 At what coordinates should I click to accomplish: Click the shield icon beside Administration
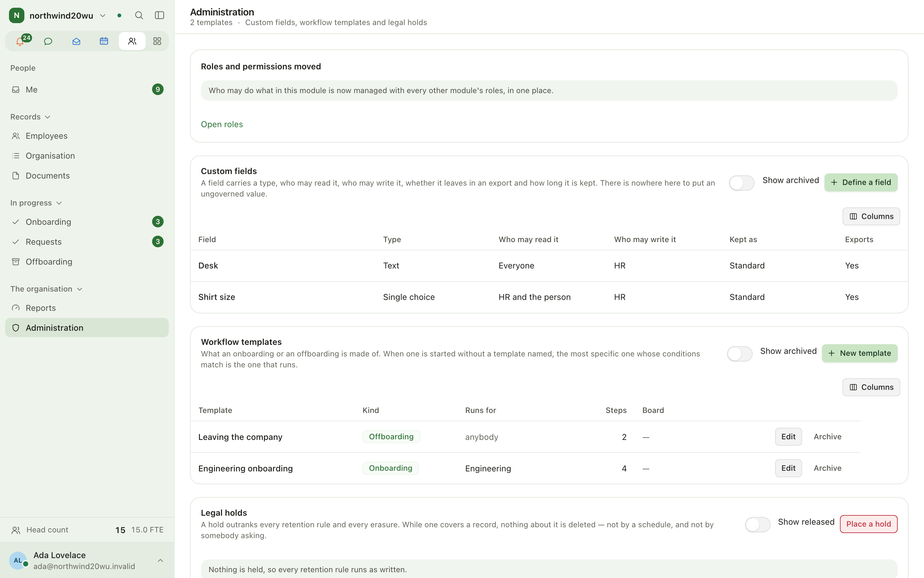point(16,328)
